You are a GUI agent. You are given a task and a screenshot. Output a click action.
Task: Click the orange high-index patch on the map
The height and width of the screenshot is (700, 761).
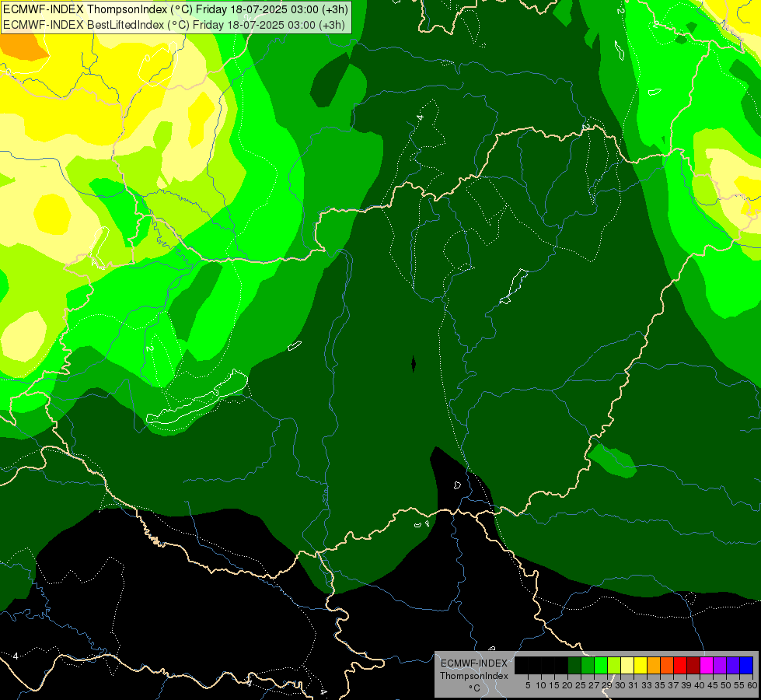22,47
